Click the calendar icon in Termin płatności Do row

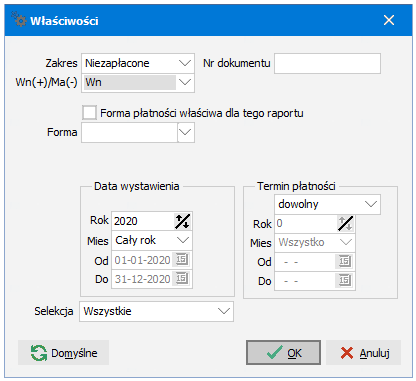click(x=345, y=281)
